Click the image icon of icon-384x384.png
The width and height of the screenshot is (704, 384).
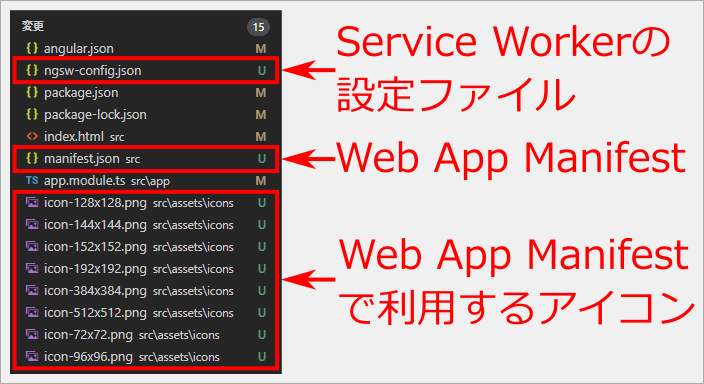(x=32, y=291)
